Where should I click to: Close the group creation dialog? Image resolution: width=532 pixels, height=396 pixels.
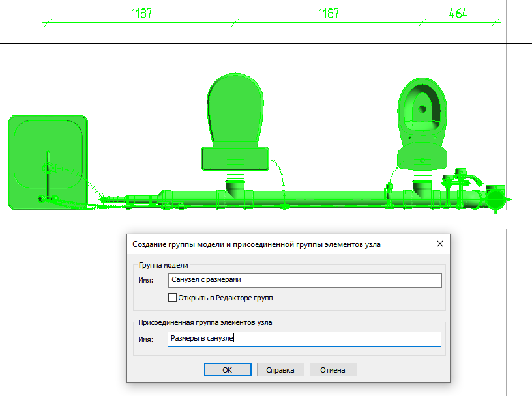point(439,244)
